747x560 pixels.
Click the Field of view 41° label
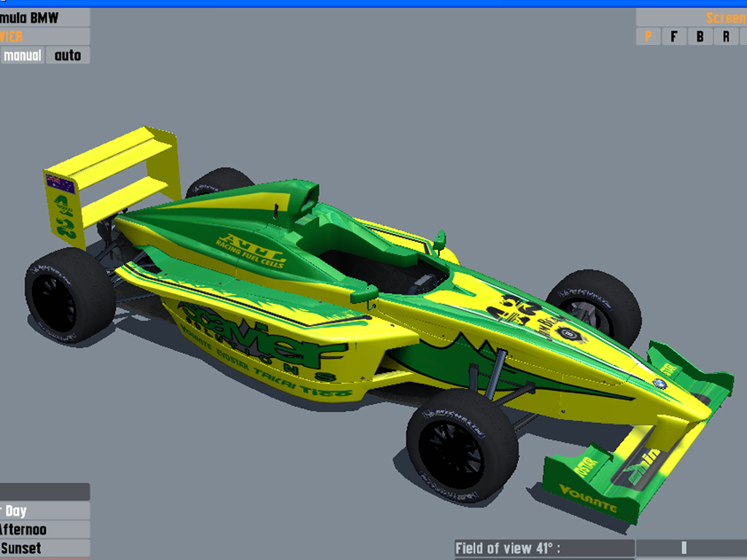pyautogui.click(x=544, y=548)
